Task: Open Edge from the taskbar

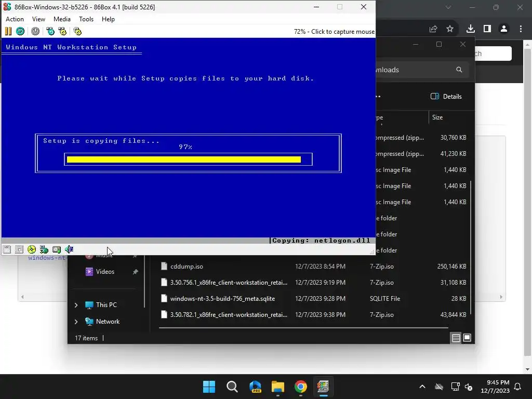Action: point(255,387)
